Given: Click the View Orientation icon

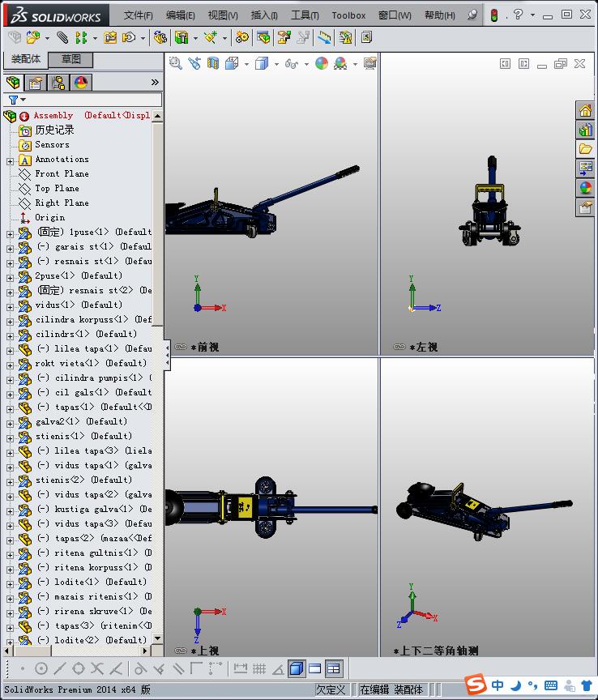Looking at the screenshot, I should click(x=232, y=63).
